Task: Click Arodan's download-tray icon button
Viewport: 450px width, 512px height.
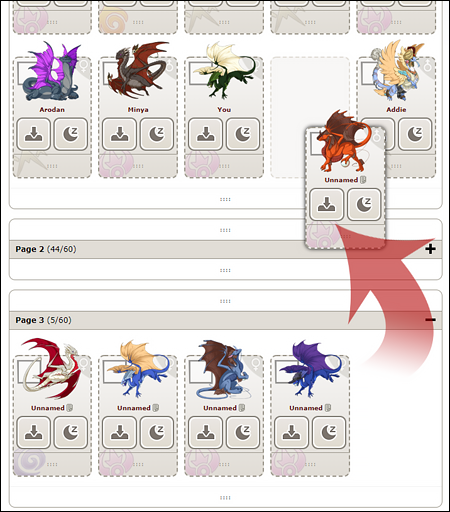Action: [33, 134]
